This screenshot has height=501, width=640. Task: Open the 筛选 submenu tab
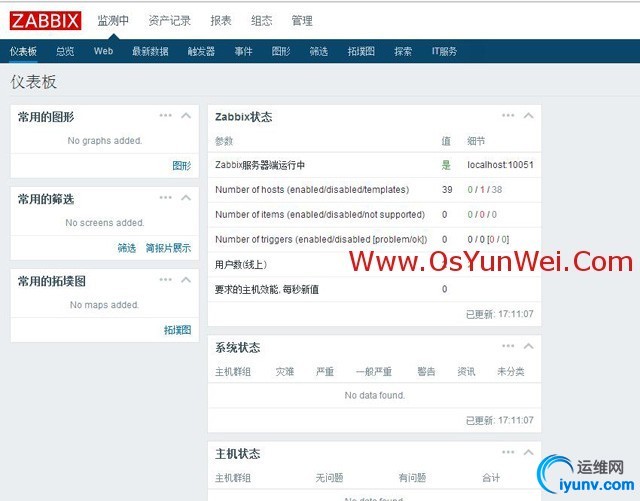(319, 51)
